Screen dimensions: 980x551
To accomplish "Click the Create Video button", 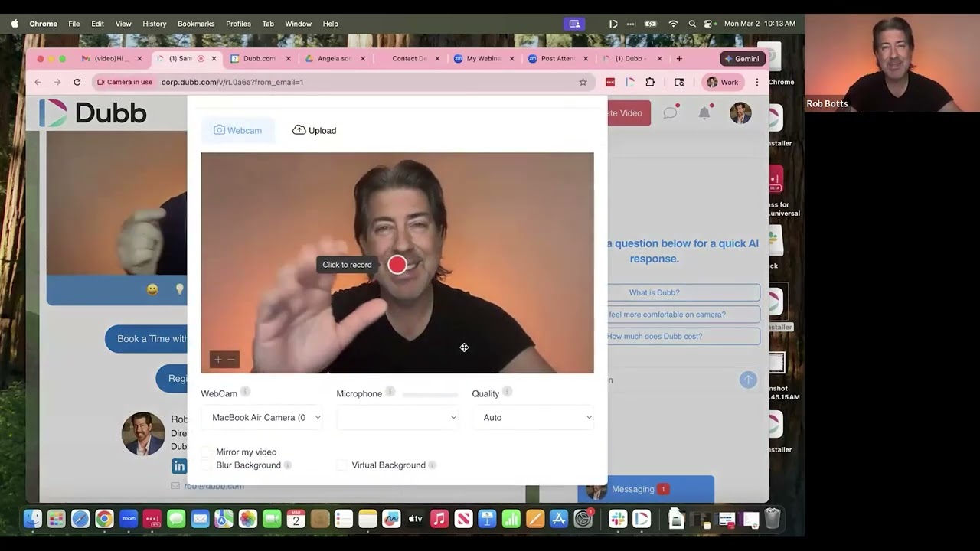I will click(629, 113).
